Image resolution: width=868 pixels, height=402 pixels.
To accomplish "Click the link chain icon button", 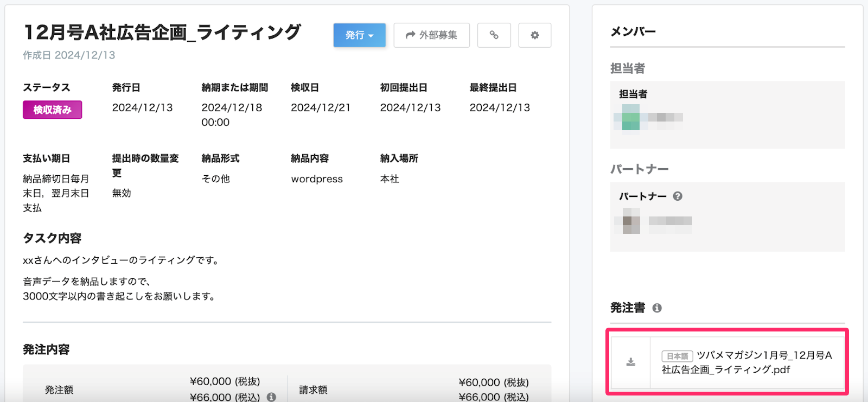I will tap(494, 35).
